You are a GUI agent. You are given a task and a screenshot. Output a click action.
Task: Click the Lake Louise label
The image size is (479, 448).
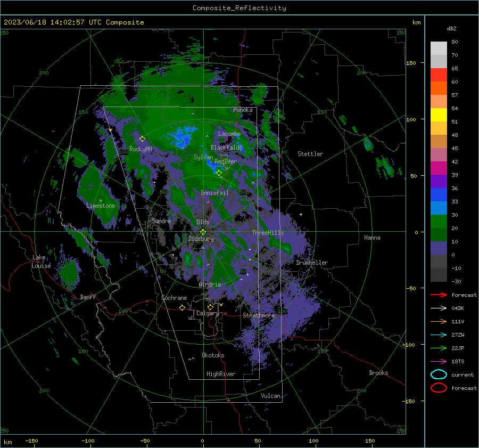click(x=41, y=262)
